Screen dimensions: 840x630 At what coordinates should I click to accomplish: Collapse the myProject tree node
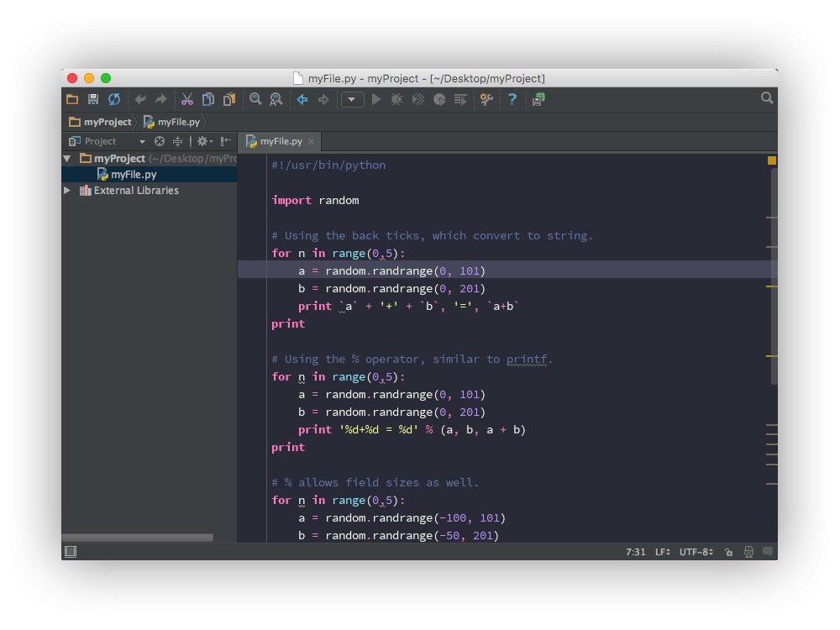67,159
